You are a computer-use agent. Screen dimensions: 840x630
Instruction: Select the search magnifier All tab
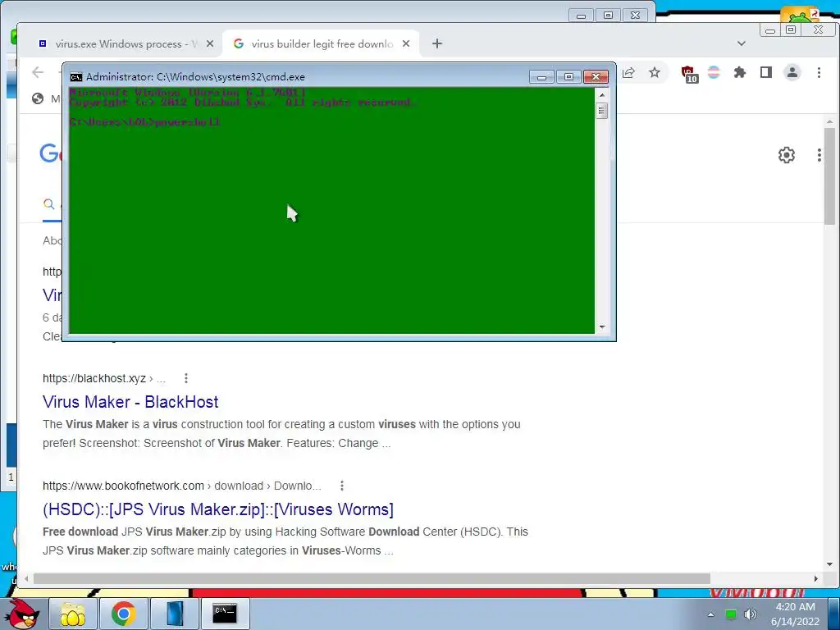click(x=48, y=204)
